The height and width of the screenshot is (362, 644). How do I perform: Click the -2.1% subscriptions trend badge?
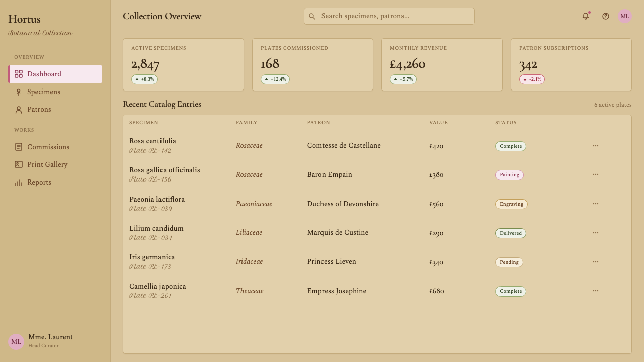click(532, 79)
